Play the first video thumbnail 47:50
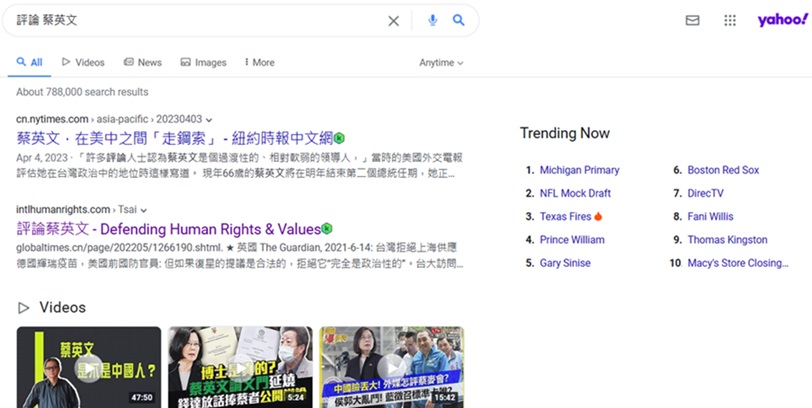Viewport: 812px width, 408px height. point(88,366)
